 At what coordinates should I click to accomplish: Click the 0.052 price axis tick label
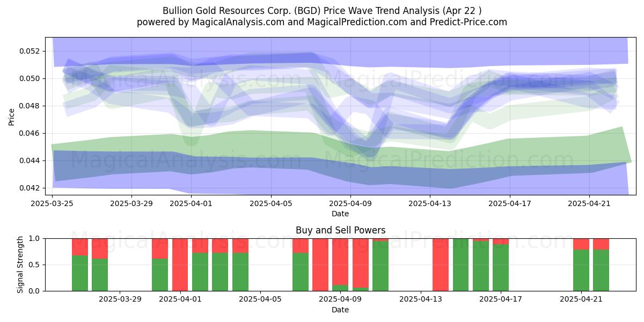click(29, 52)
